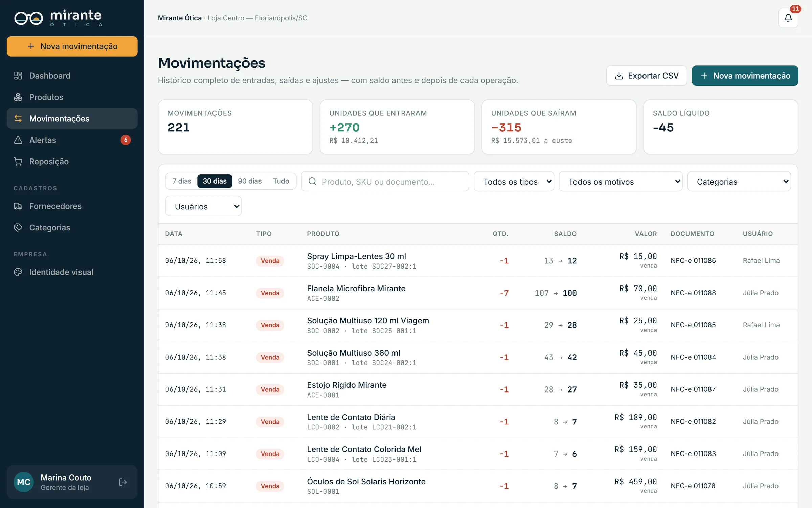This screenshot has width=812, height=508.
Task: Click product Óculos de Sol Solaris Horizonte
Action: click(x=366, y=481)
